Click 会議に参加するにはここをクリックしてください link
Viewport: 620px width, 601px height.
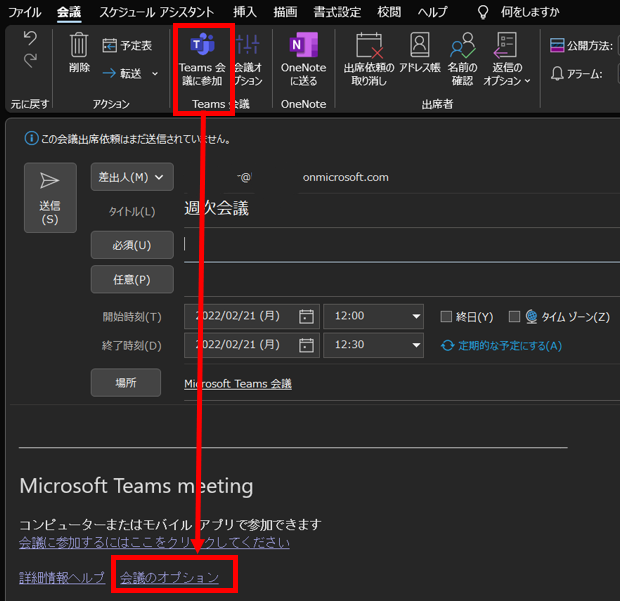pos(154,542)
